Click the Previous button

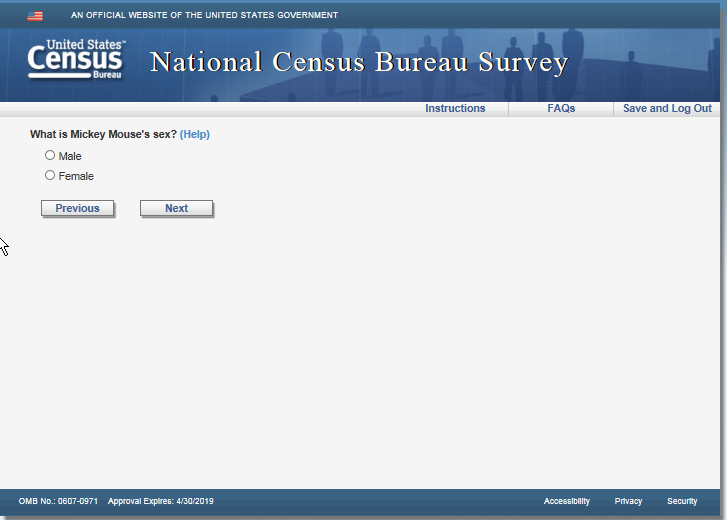(77, 208)
